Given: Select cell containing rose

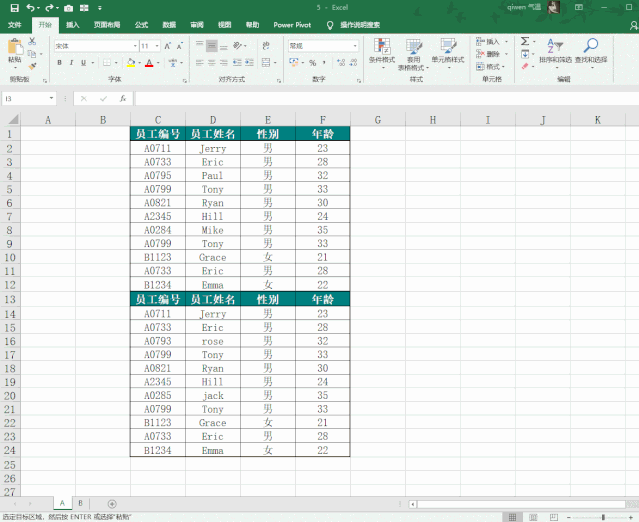Looking at the screenshot, I should (x=213, y=341).
